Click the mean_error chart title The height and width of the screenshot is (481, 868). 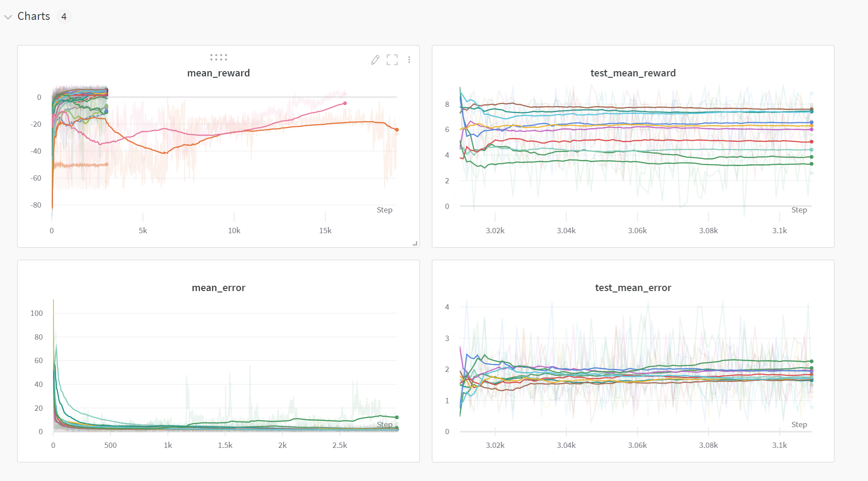click(x=218, y=288)
